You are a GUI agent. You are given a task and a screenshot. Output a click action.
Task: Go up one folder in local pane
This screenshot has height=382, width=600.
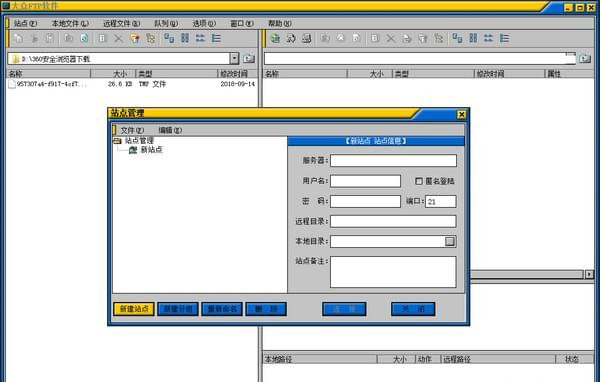click(249, 59)
